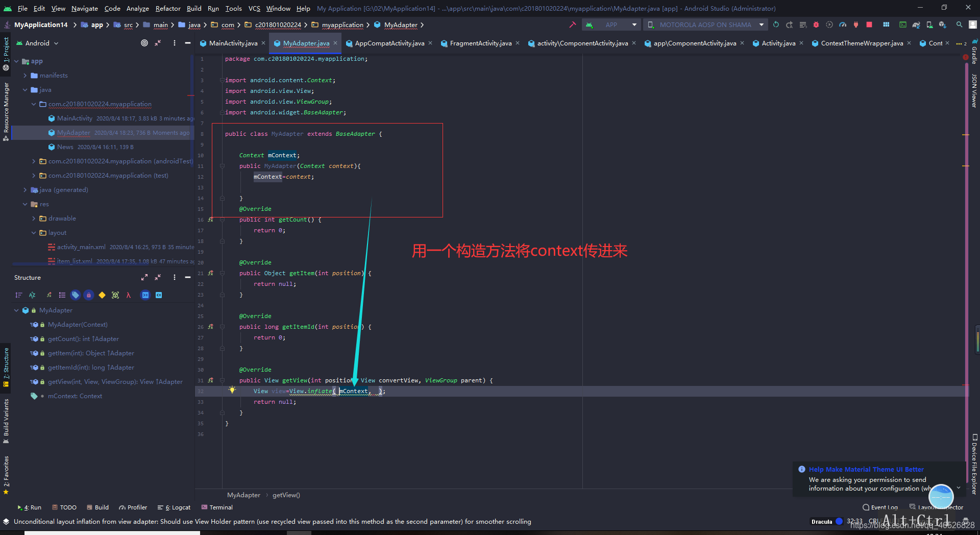This screenshot has width=980, height=535.
Task: Open the Event Log button
Action: [x=880, y=507]
